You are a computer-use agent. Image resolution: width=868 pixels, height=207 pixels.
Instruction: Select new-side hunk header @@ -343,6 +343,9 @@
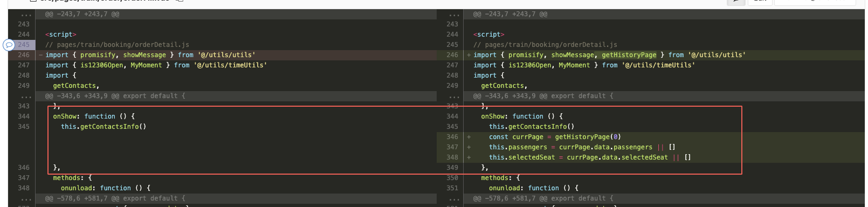point(543,96)
